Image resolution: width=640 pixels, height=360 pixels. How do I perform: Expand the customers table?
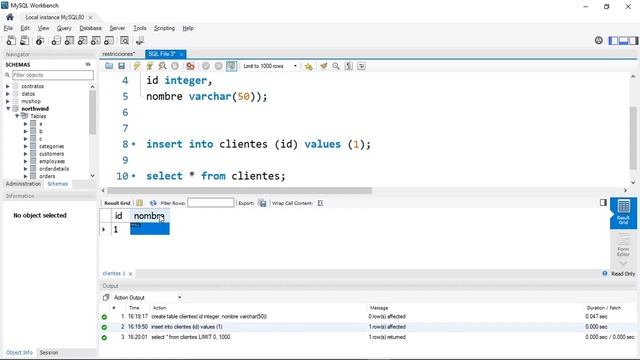[x=25, y=153]
